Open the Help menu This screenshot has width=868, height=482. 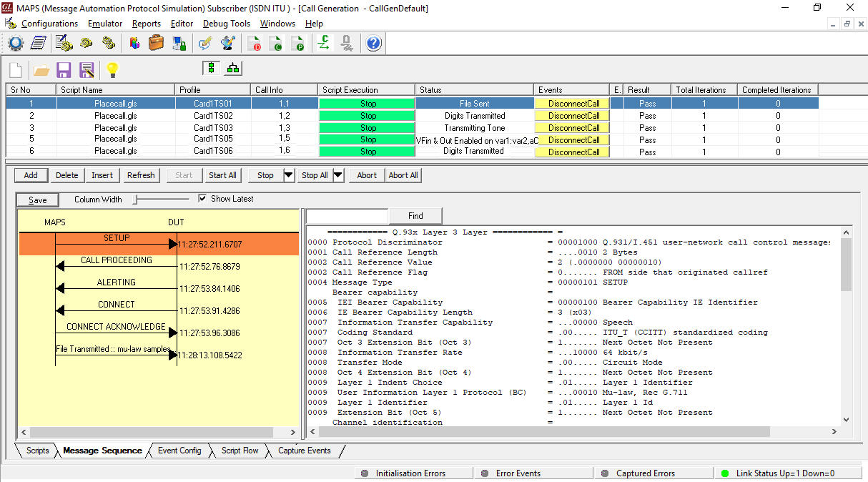[x=314, y=24]
